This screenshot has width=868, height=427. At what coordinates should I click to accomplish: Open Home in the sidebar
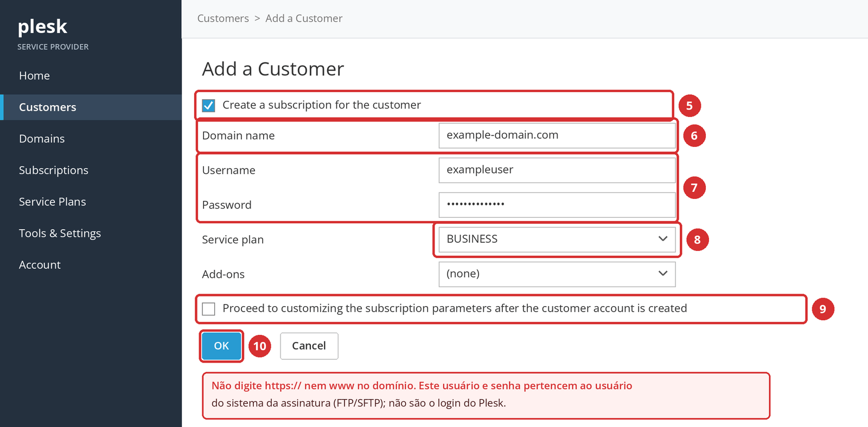tap(34, 76)
